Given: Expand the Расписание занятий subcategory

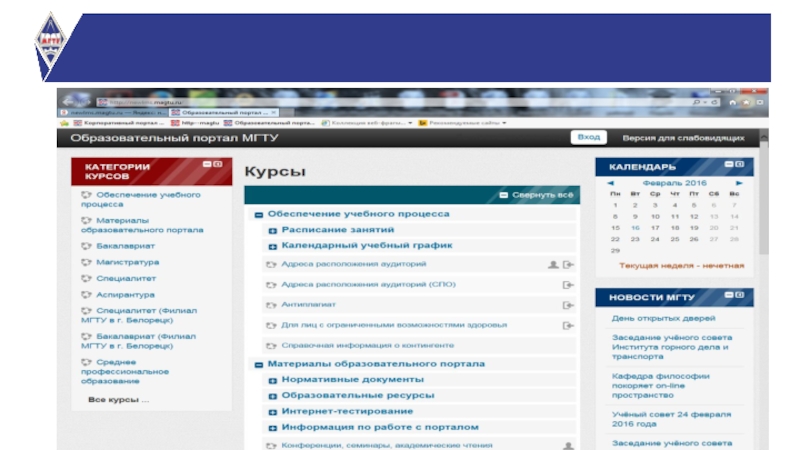Looking at the screenshot, I should [272, 230].
